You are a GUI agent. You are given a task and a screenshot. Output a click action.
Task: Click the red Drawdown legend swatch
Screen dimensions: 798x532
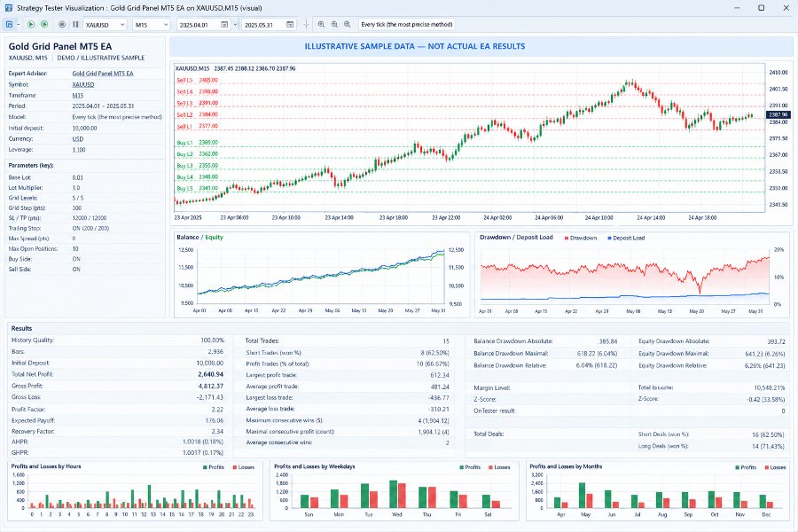coord(567,238)
